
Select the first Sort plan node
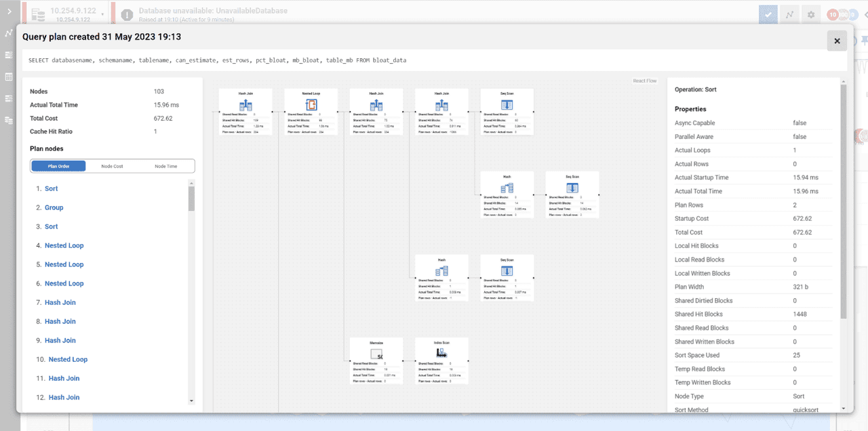[52, 188]
